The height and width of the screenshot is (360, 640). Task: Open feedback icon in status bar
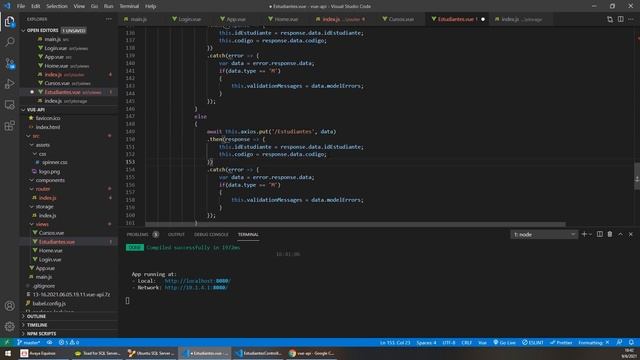(620, 342)
